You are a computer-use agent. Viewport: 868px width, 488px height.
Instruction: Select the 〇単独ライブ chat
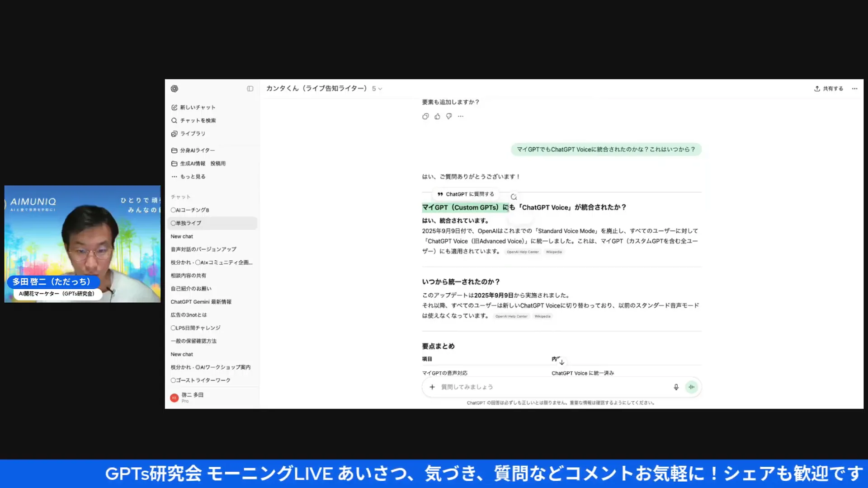(212, 223)
